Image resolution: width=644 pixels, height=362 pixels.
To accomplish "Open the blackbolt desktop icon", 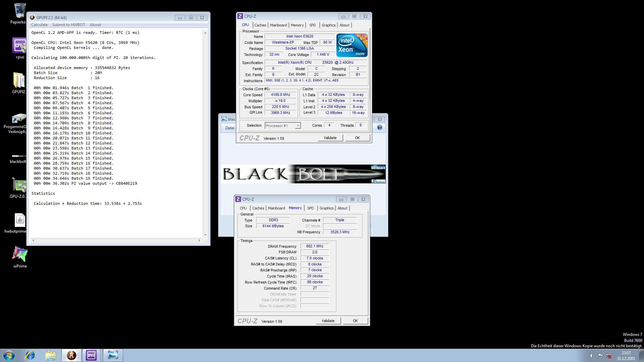I will coord(19,156).
